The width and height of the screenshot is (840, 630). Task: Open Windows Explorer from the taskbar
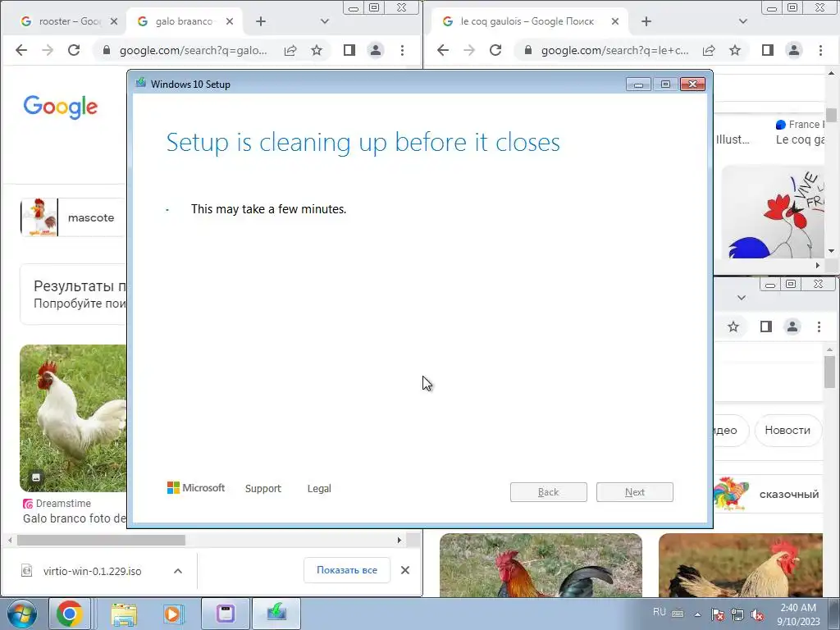point(124,614)
